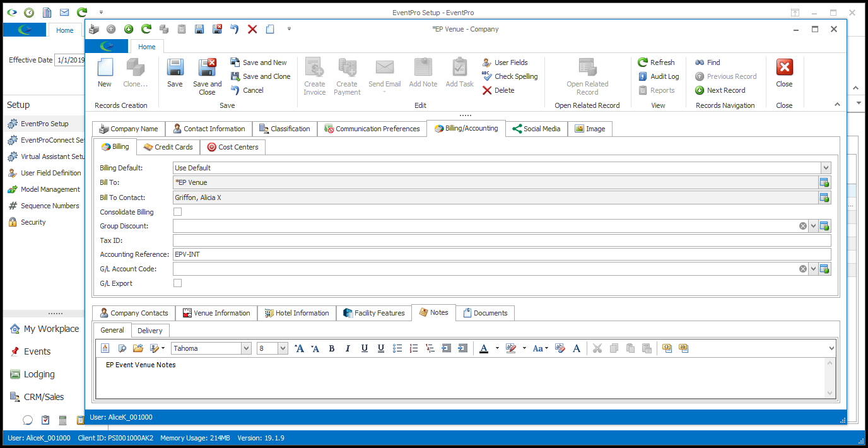Screen dimensions: 868x448
Task: Open the Contact Information tab
Action: (x=209, y=129)
